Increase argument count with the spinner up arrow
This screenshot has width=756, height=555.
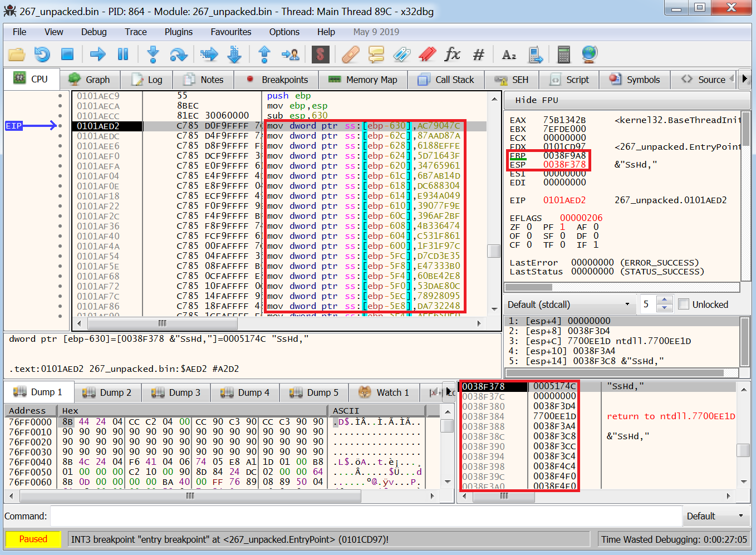(664, 301)
